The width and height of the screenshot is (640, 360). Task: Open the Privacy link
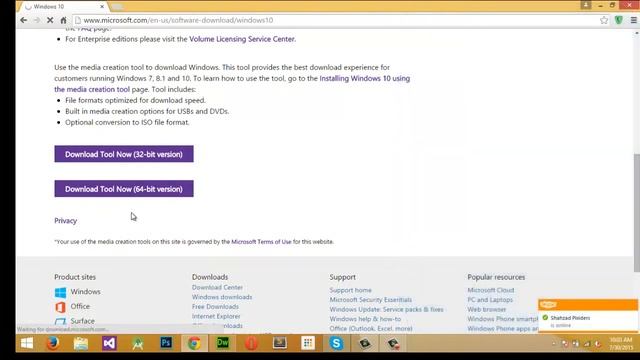[x=65, y=221]
